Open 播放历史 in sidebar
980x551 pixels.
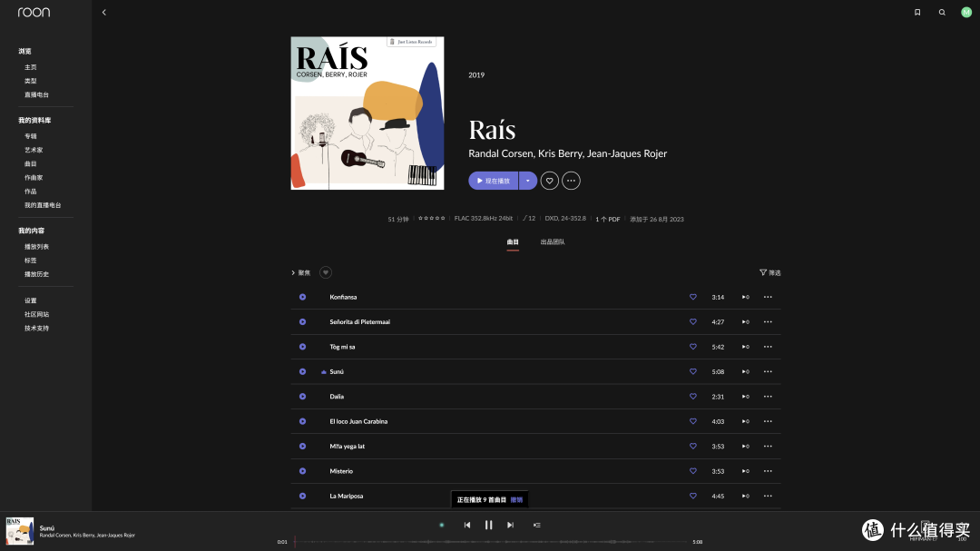[36, 274]
